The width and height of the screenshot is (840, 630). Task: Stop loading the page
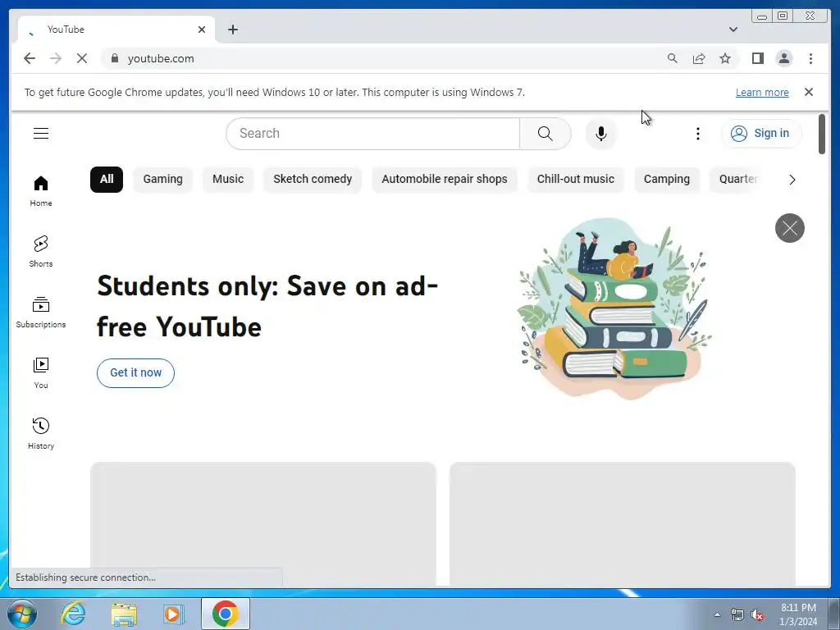pos(81,58)
